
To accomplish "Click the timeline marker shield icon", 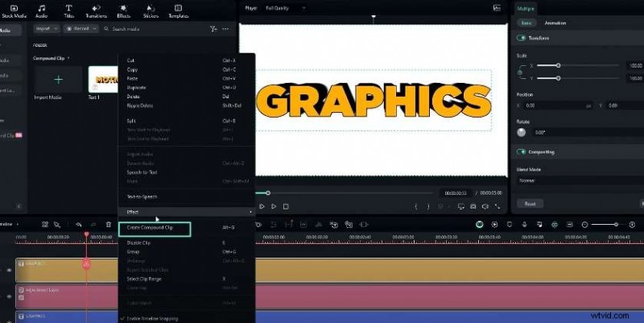I will click(510, 225).
